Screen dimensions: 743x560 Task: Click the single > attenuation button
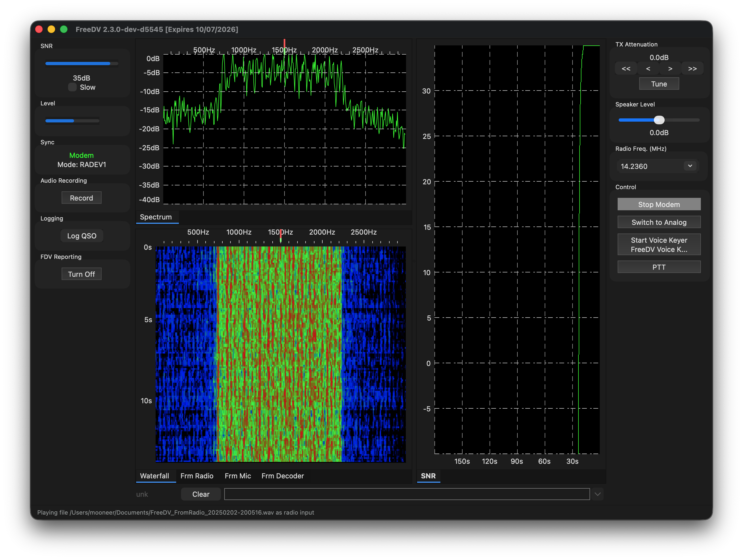coord(670,69)
